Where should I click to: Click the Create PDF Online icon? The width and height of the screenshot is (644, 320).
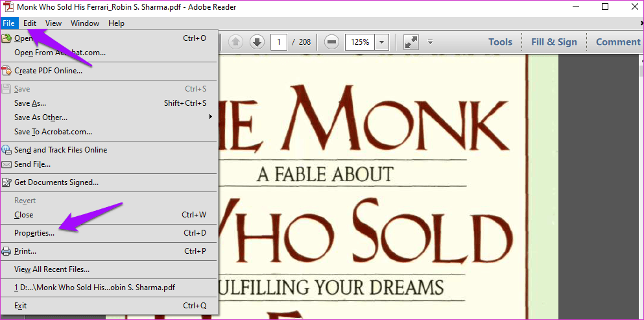pos(6,71)
